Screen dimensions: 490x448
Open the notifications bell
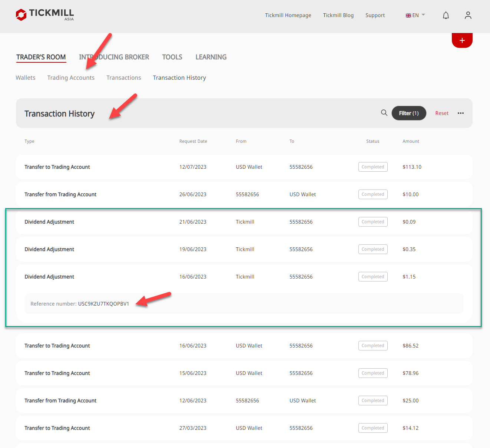click(446, 15)
